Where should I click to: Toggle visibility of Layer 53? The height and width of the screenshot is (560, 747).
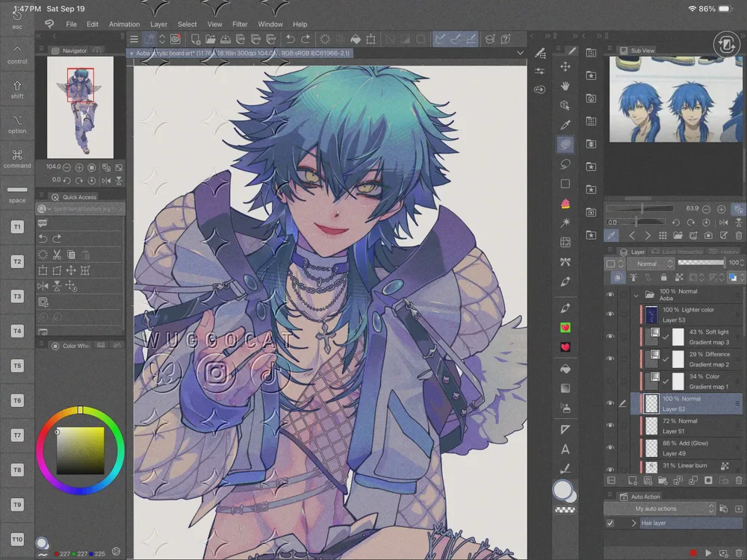coord(610,314)
